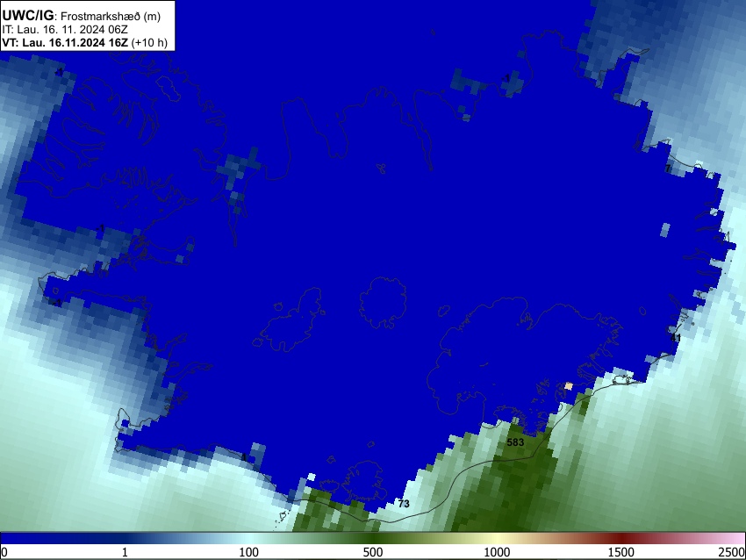Screen dimensions: 746x560
Task: Click the color scale label '100'
Action: pyautogui.click(x=249, y=552)
